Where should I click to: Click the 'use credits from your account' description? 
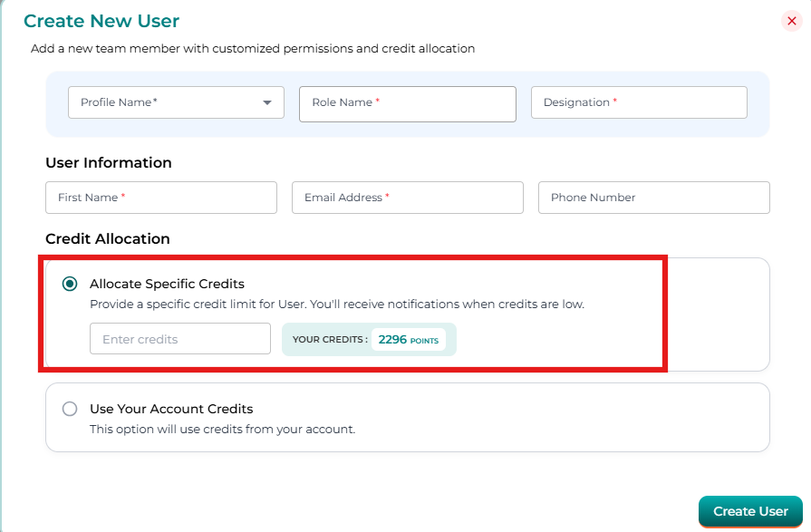coord(222,429)
